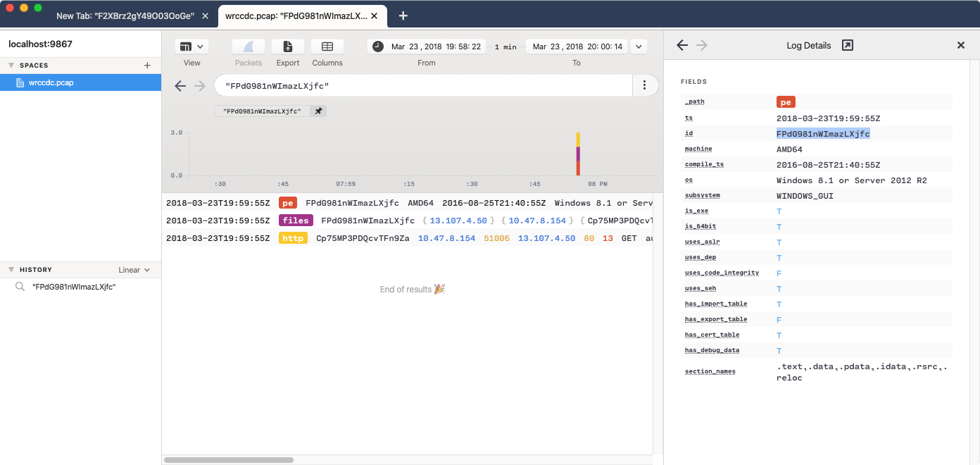Unpin the FPdG981nWImazLXjfc search filter
Viewport: 980px width, 465px height.
[x=318, y=111]
